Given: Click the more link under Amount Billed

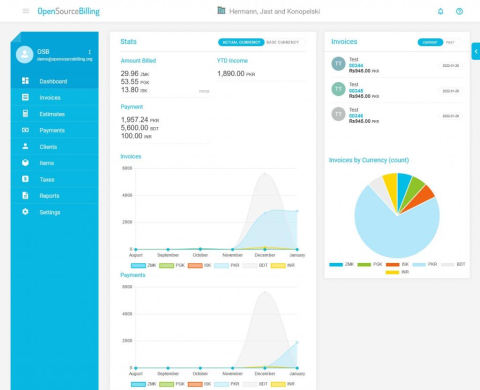Looking at the screenshot, I should click(204, 91).
